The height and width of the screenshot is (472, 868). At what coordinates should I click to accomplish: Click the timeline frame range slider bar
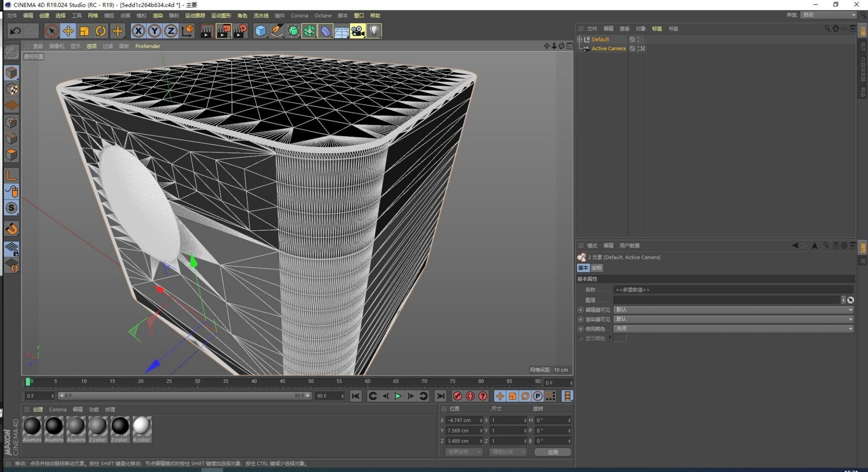[185, 396]
